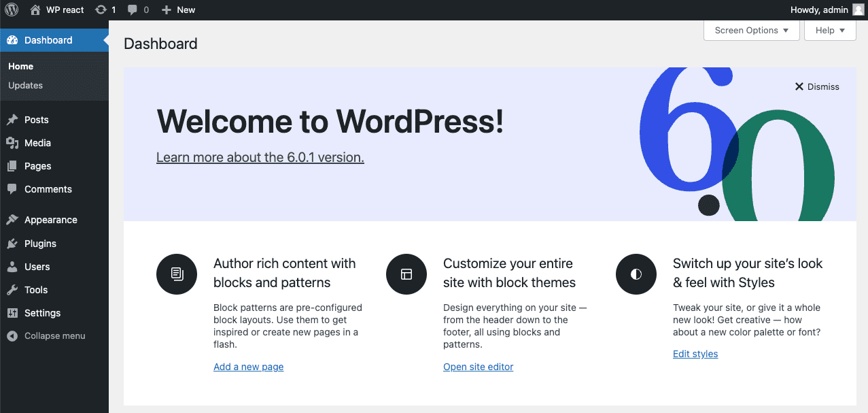
Task: Click the Posts pushpin icon
Action: (12, 120)
